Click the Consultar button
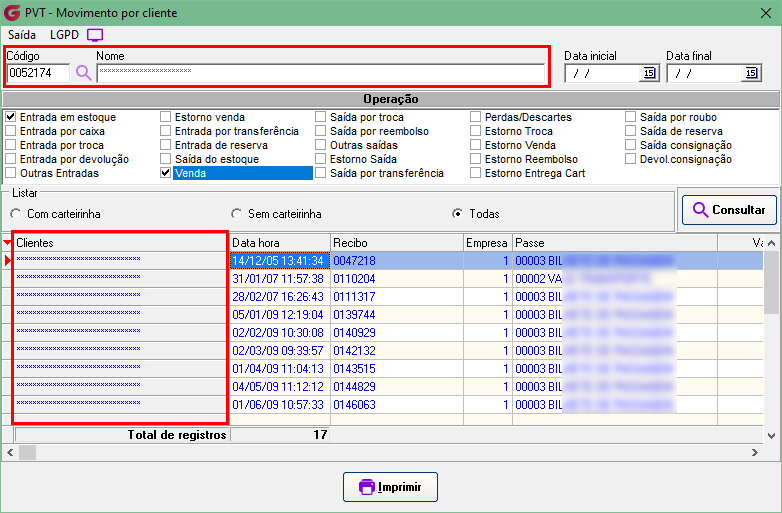Image resolution: width=782 pixels, height=513 pixels. pos(729,210)
